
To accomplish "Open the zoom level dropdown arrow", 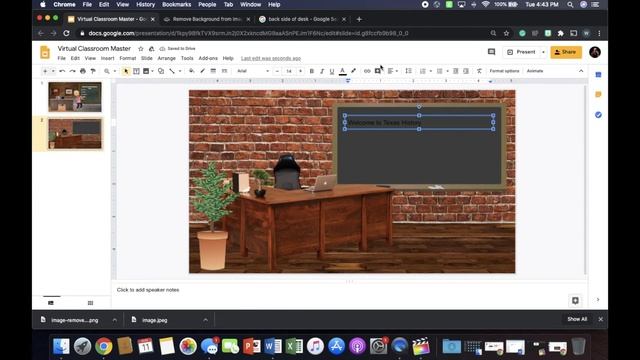I will point(115,71).
